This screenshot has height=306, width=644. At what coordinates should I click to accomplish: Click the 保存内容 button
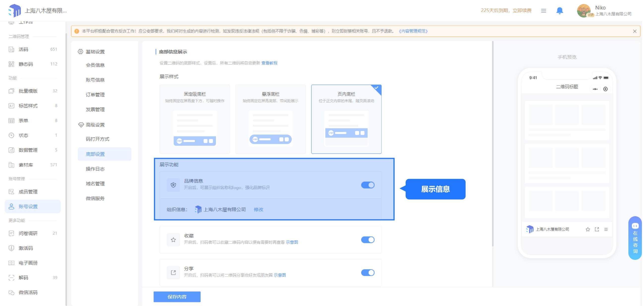point(177,297)
